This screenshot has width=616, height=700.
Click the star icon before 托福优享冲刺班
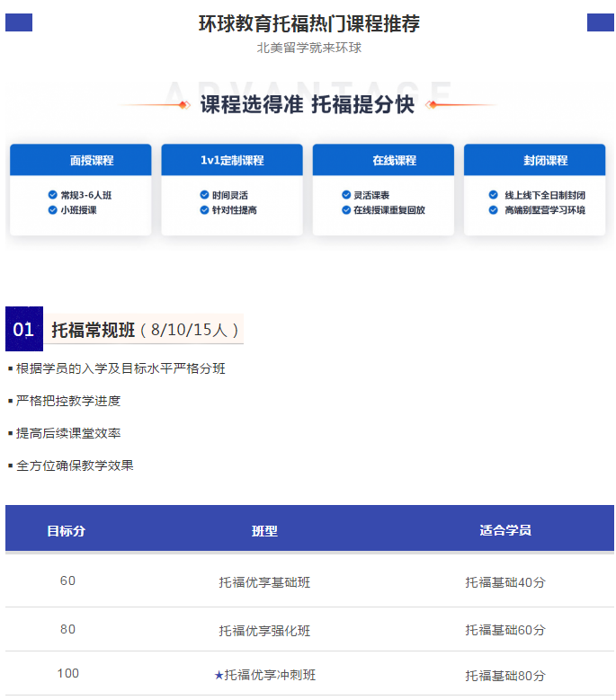coord(219,675)
